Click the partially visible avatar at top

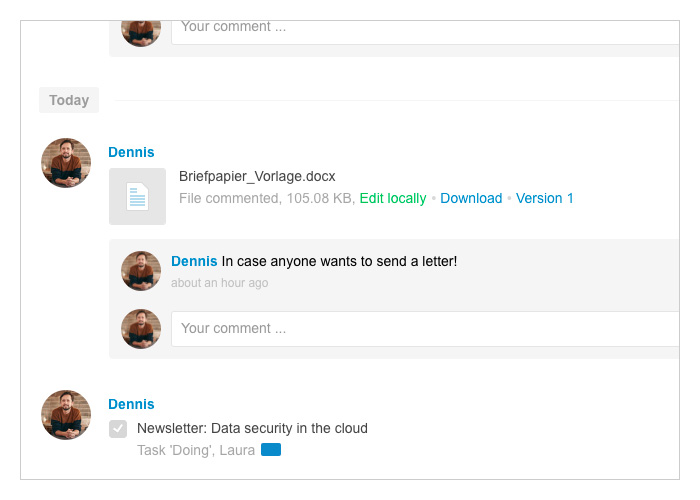(x=141, y=33)
